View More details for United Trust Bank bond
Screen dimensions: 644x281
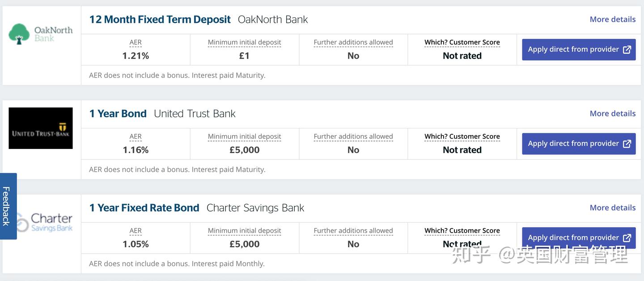[x=612, y=114]
